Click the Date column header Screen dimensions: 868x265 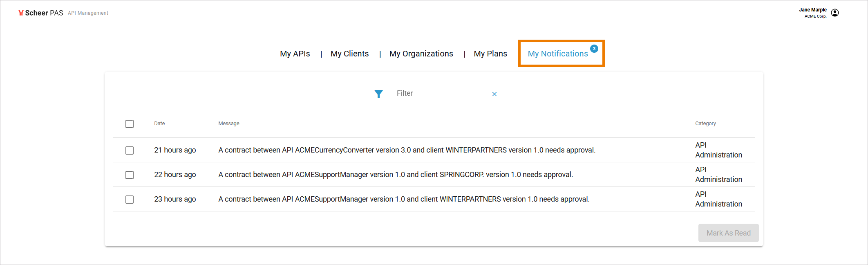(x=159, y=124)
